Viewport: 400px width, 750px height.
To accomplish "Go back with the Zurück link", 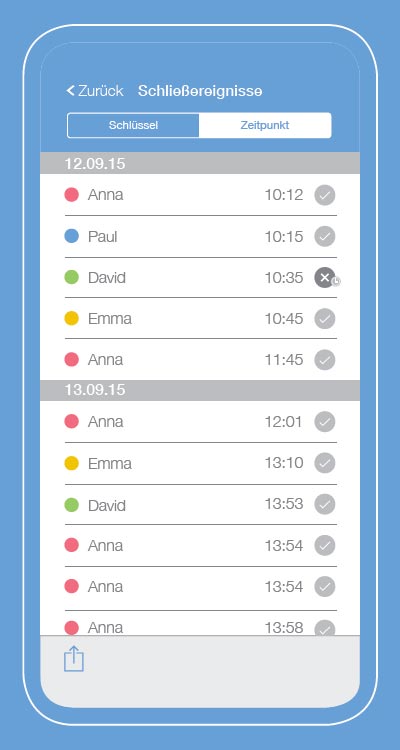I will 95,90.
